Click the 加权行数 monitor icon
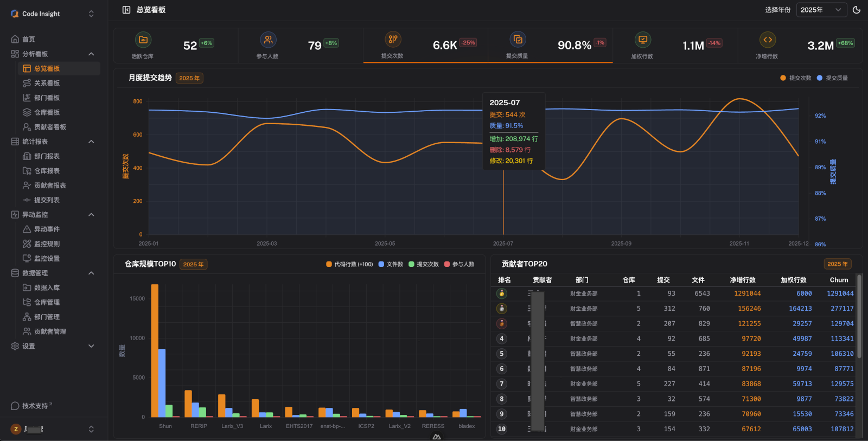The height and width of the screenshot is (441, 868). pyautogui.click(x=643, y=40)
